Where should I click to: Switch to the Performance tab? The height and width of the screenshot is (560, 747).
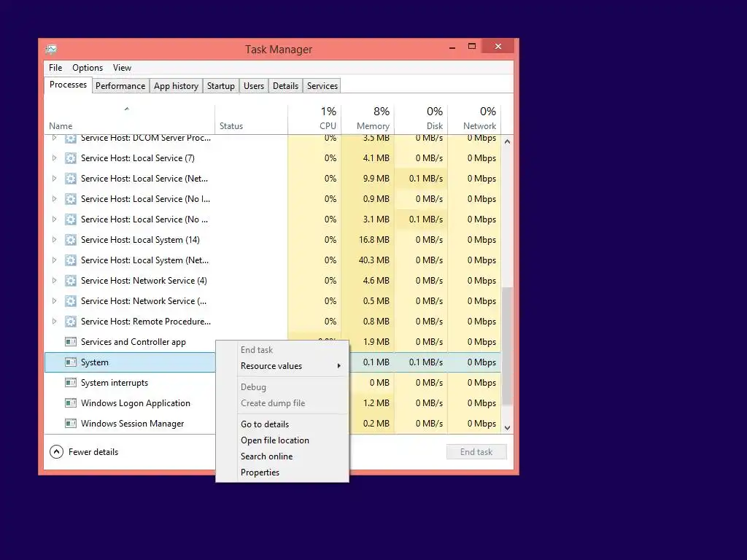(x=120, y=86)
